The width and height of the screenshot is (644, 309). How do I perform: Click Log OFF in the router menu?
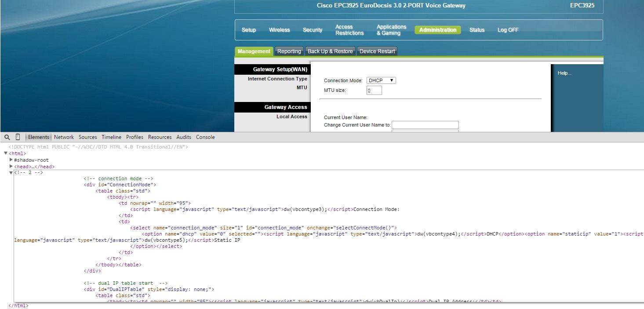pyautogui.click(x=508, y=30)
